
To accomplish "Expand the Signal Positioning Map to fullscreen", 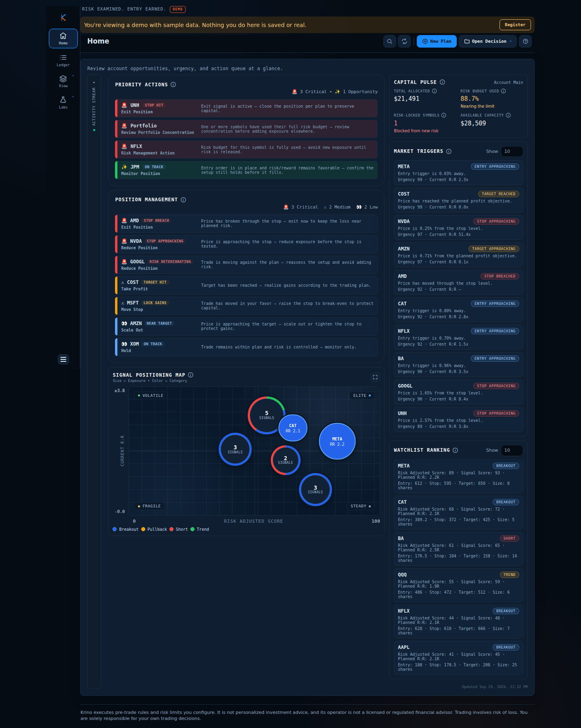I will (375, 377).
